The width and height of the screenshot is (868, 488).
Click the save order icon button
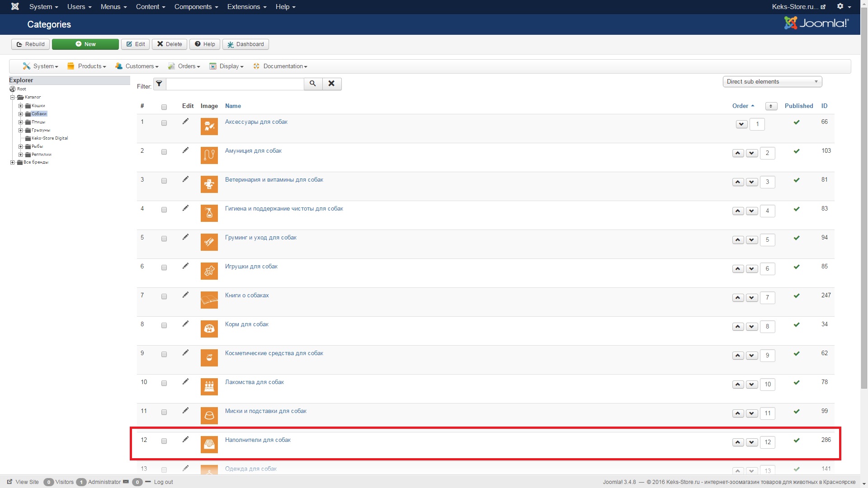click(771, 106)
